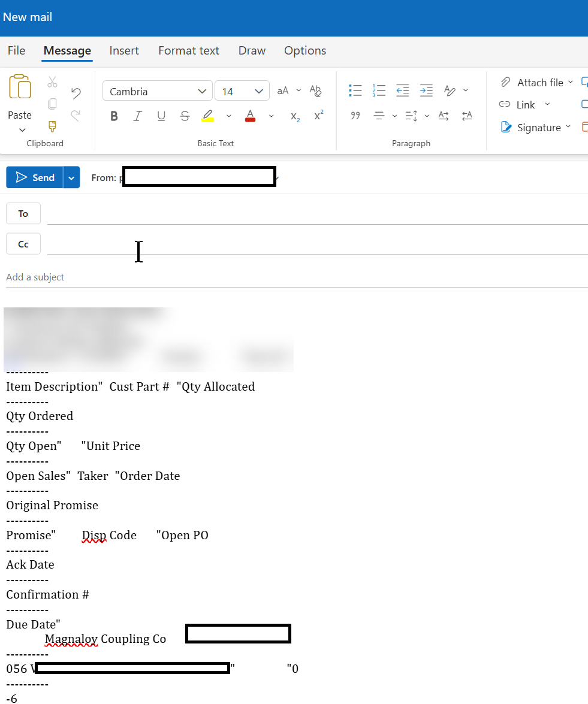Insert a block quote
Image resolution: width=588 pixels, height=704 pixels.
355,116
